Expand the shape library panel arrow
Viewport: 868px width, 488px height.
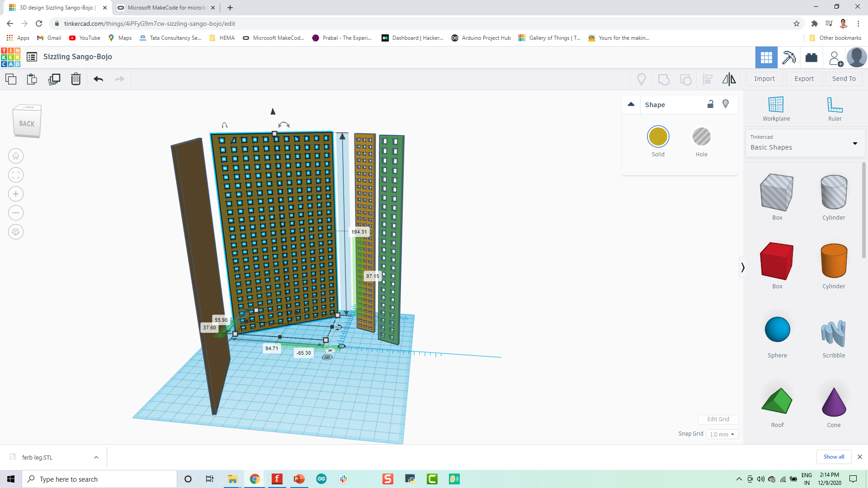click(x=742, y=267)
